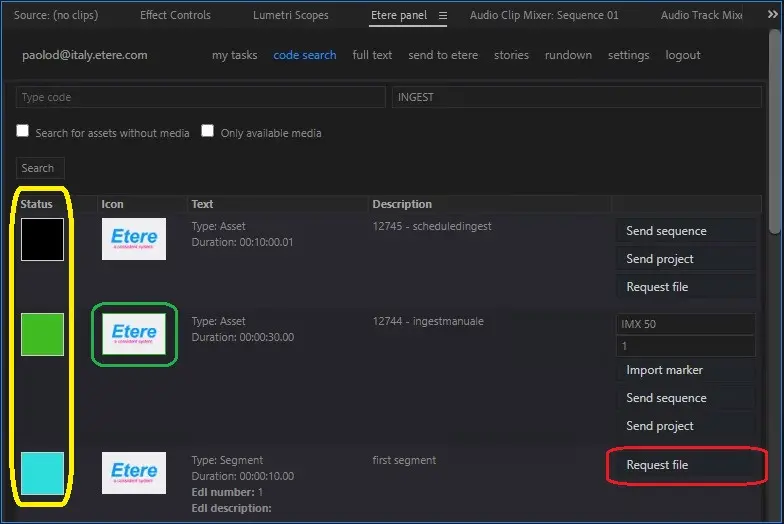Viewport: 784px width, 524px height.
Task: Click the Etere icon for first segment
Action: 134,472
